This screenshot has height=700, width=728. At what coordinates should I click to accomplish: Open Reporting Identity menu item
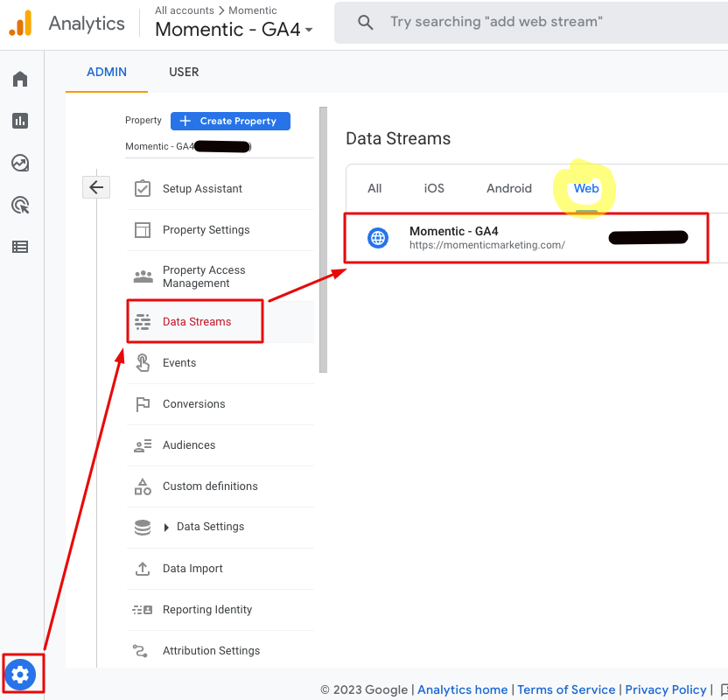[220, 610]
